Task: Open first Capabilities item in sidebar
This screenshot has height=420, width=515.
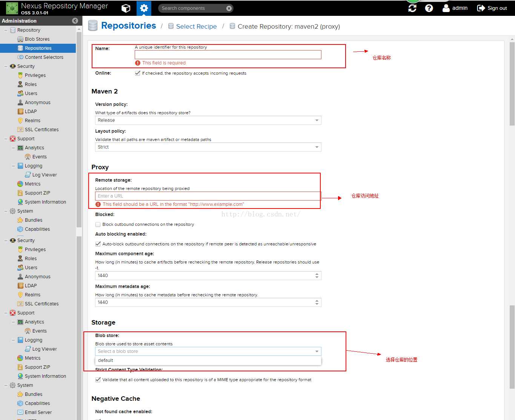Action: (x=37, y=229)
